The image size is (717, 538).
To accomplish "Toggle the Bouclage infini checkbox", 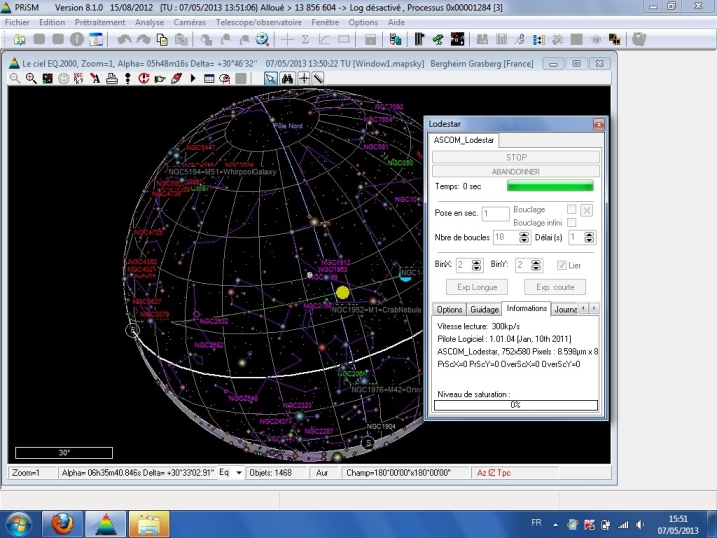I will (571, 222).
